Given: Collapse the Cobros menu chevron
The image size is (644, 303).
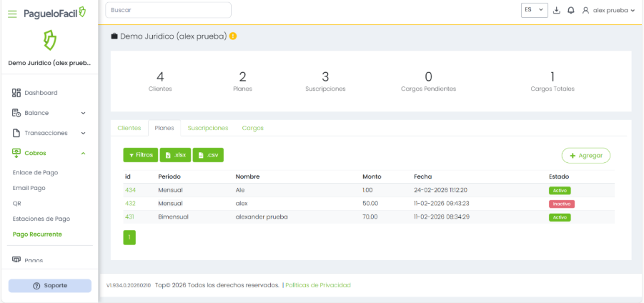Looking at the screenshot, I should click(x=83, y=153).
